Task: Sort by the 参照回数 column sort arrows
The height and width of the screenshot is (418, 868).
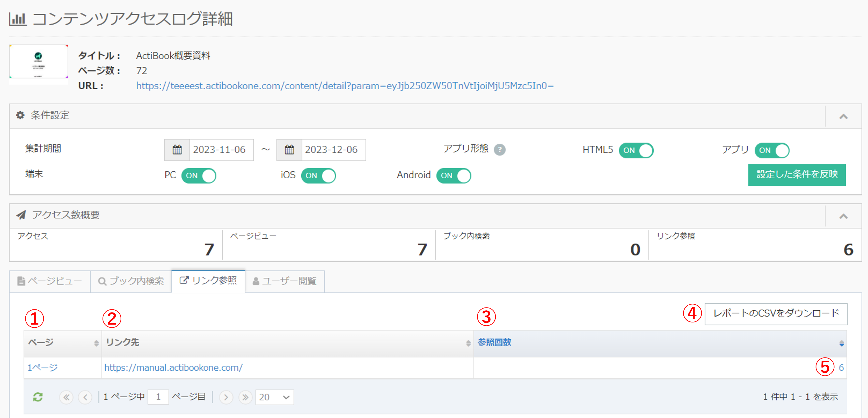Action: 841,343
